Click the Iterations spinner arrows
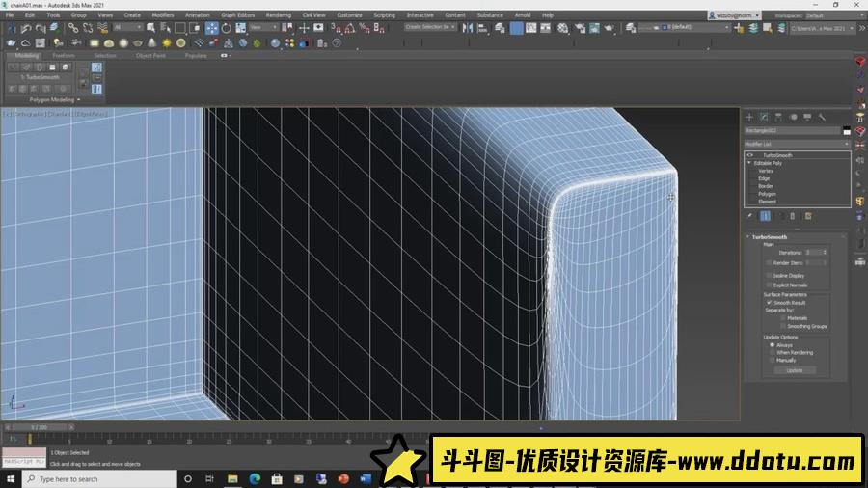 [x=825, y=253]
